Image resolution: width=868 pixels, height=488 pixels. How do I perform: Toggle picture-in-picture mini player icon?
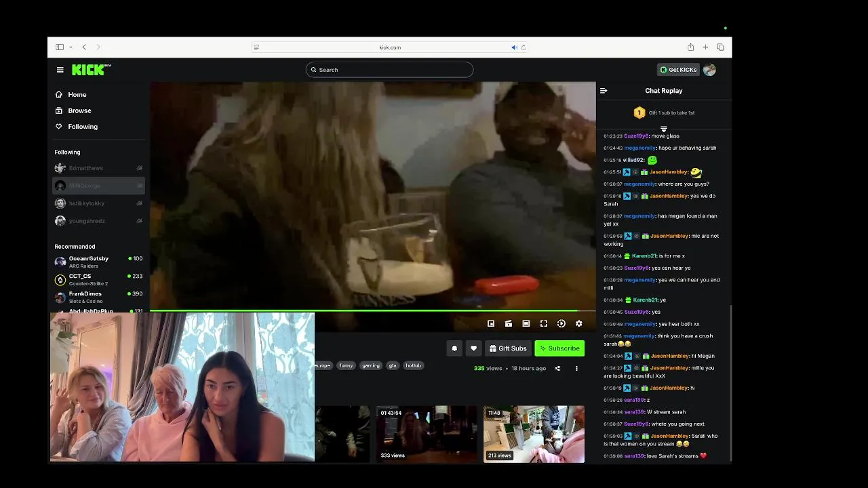[x=491, y=324]
